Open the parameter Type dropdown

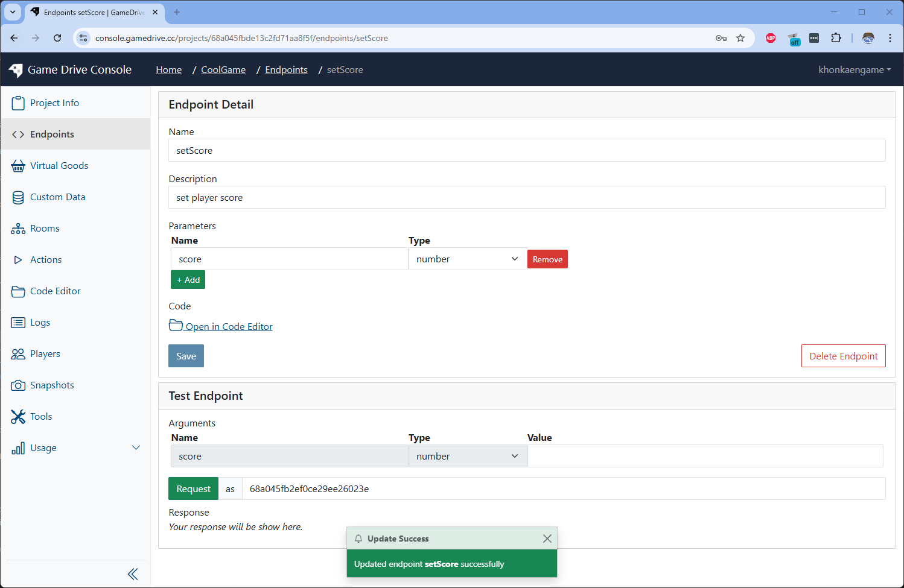(467, 259)
